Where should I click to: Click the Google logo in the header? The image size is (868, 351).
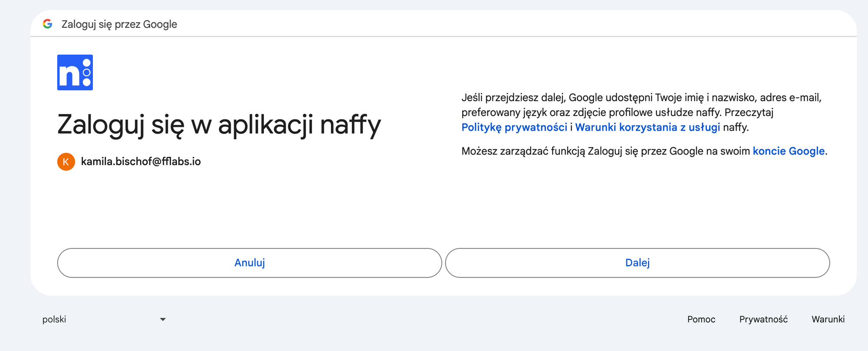[48, 24]
